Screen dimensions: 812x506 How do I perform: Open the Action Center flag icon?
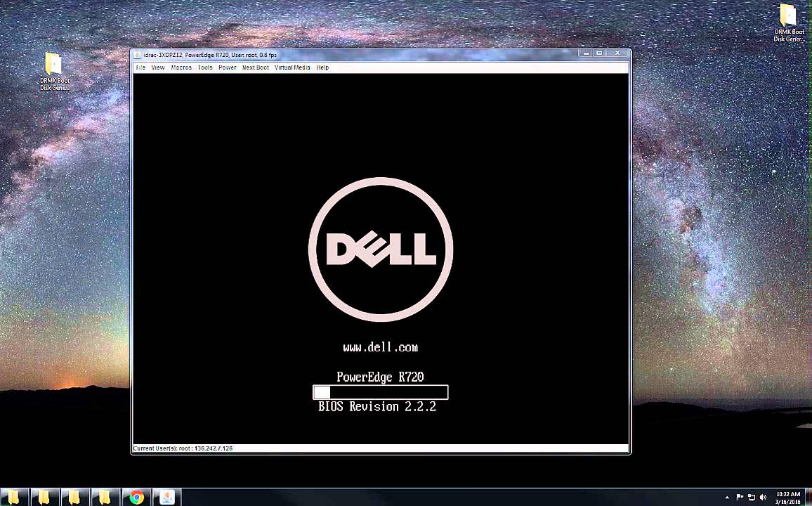coord(740,498)
